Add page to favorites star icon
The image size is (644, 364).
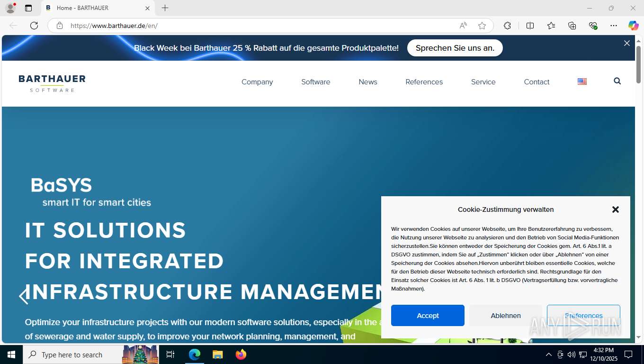tap(482, 26)
